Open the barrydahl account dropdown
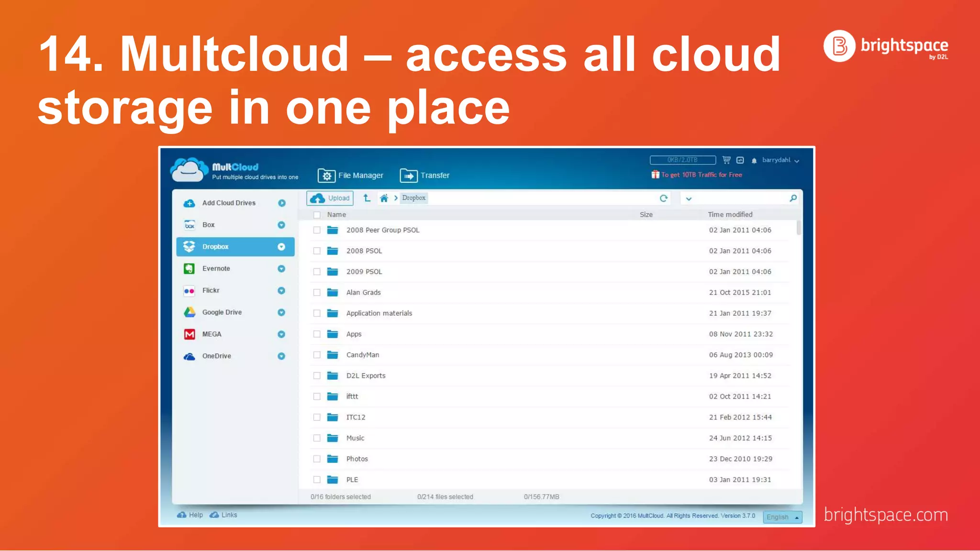 point(780,160)
